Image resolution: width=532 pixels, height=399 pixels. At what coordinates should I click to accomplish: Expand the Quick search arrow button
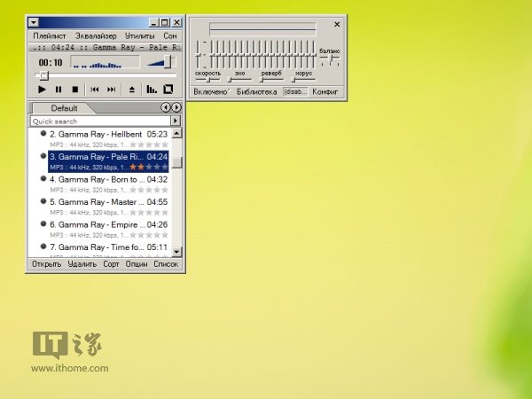pyautogui.click(x=176, y=121)
